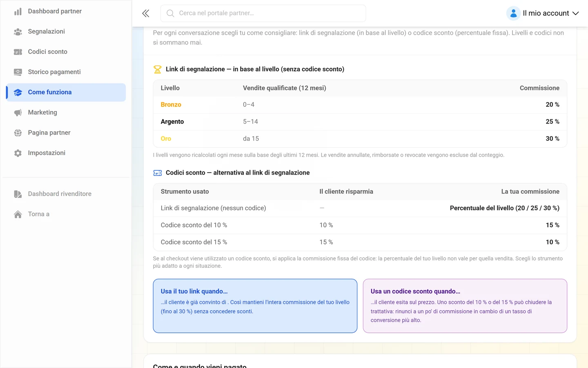Select Storico pagamenti in the sidebar
The width and height of the screenshot is (588, 368).
[66, 72]
